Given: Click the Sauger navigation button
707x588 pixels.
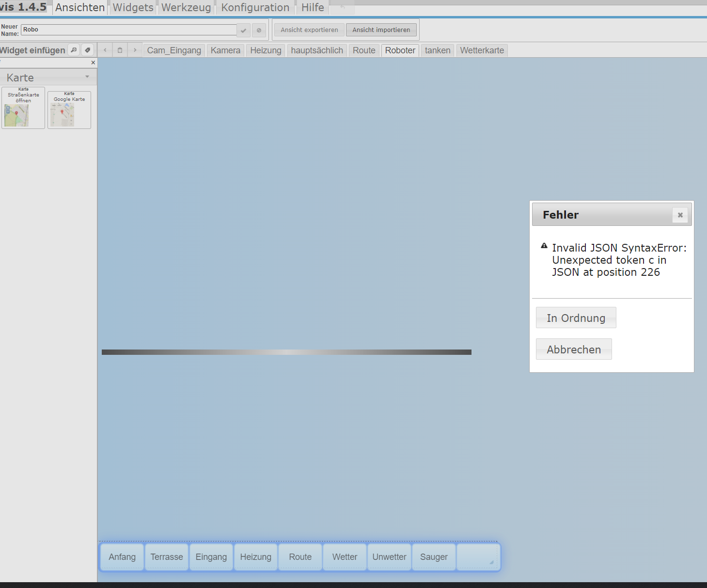Looking at the screenshot, I should [434, 557].
